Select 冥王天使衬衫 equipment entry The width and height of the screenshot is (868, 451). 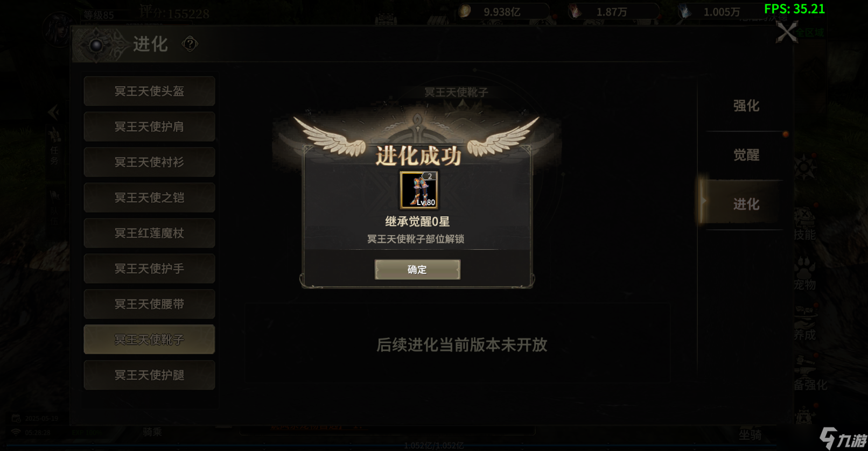click(149, 162)
